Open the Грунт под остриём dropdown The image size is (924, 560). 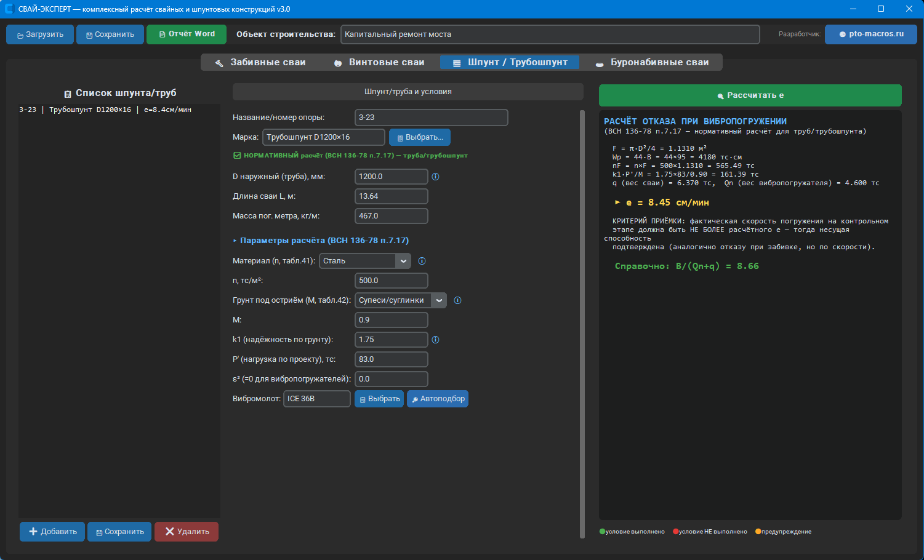pos(400,300)
